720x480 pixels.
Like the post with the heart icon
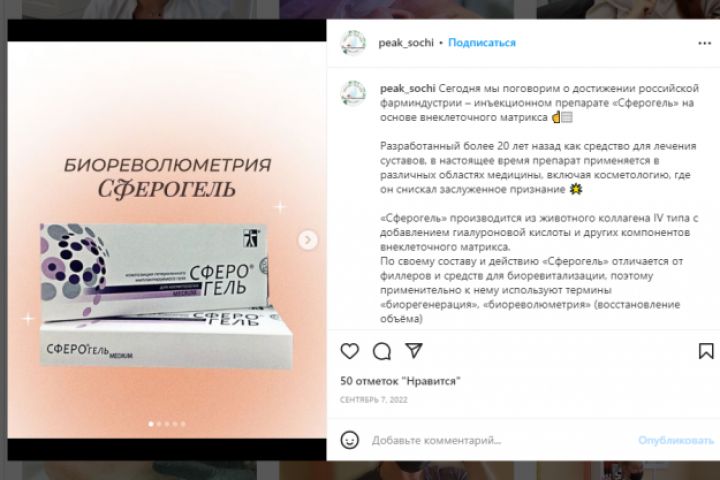349,351
